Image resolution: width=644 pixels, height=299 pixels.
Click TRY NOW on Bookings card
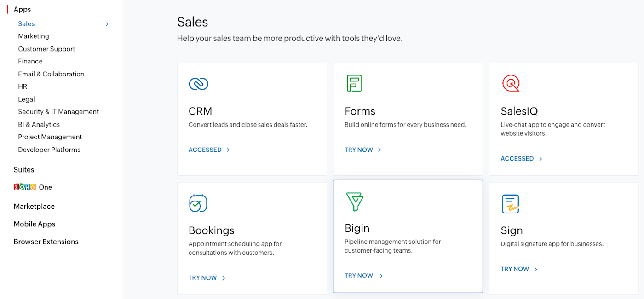(203, 278)
